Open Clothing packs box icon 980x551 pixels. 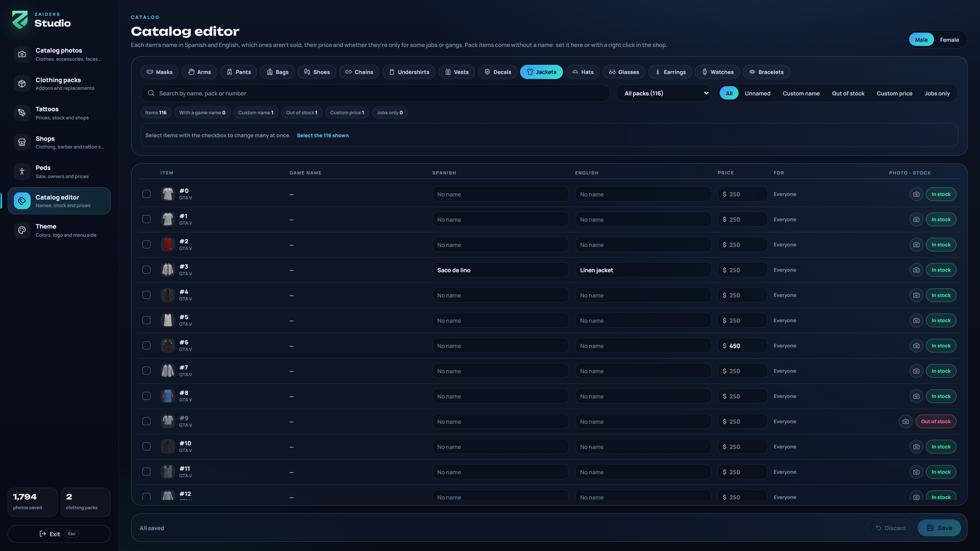[22, 83]
